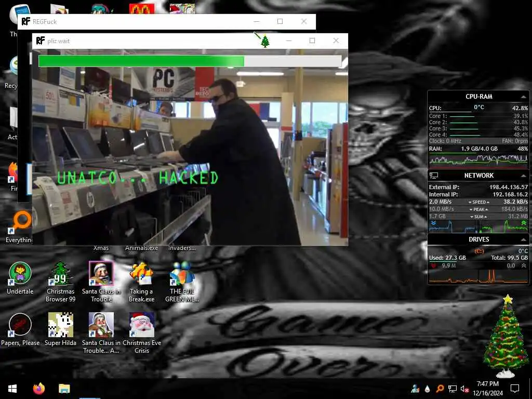Image resolution: width=532 pixels, height=399 pixels.
Task: Collapse the CPU-RAM gadget panel
Action: (x=524, y=97)
